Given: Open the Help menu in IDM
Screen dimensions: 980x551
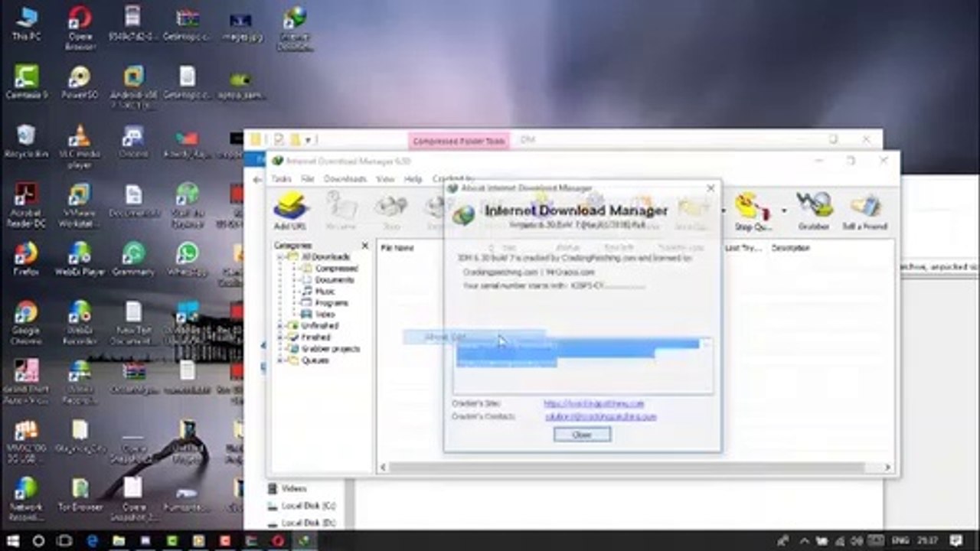Looking at the screenshot, I should tap(413, 178).
